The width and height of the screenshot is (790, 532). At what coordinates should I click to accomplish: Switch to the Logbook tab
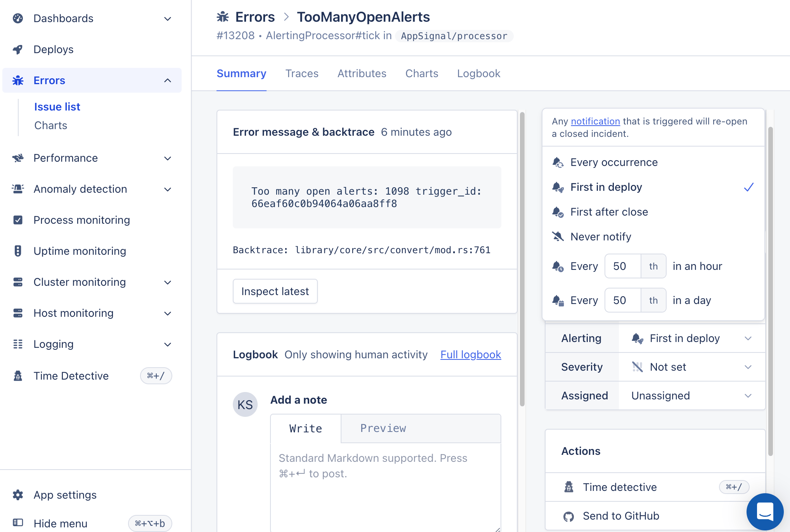click(479, 74)
